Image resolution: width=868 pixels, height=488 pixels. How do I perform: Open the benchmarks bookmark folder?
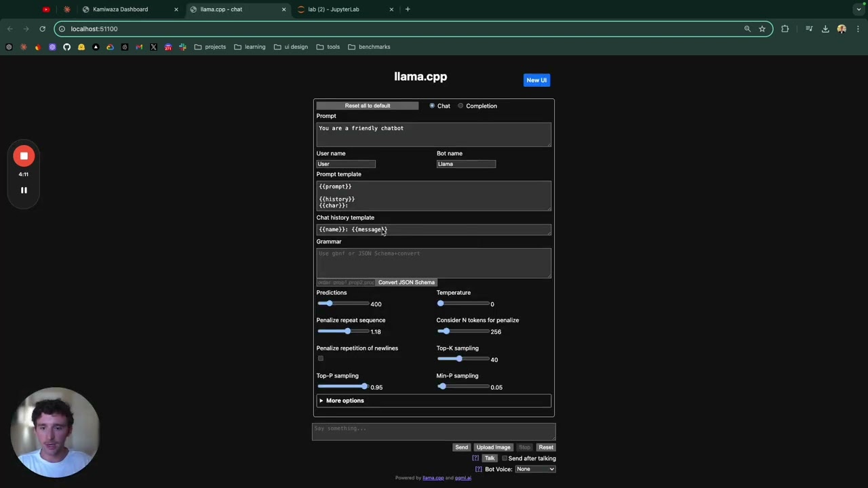pyautogui.click(x=369, y=47)
